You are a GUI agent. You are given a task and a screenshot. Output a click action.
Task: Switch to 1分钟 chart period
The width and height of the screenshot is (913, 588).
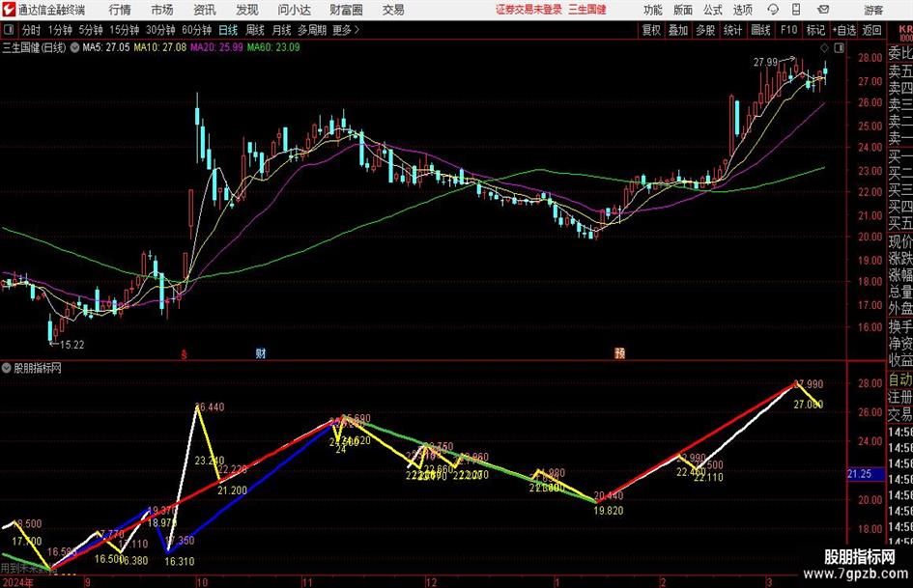click(60, 30)
